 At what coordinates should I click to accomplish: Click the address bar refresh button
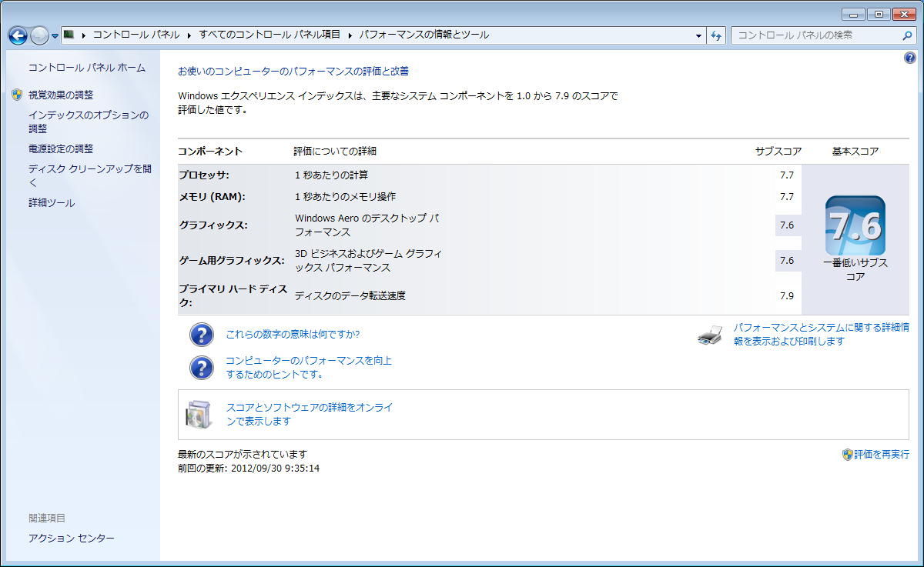tap(716, 35)
